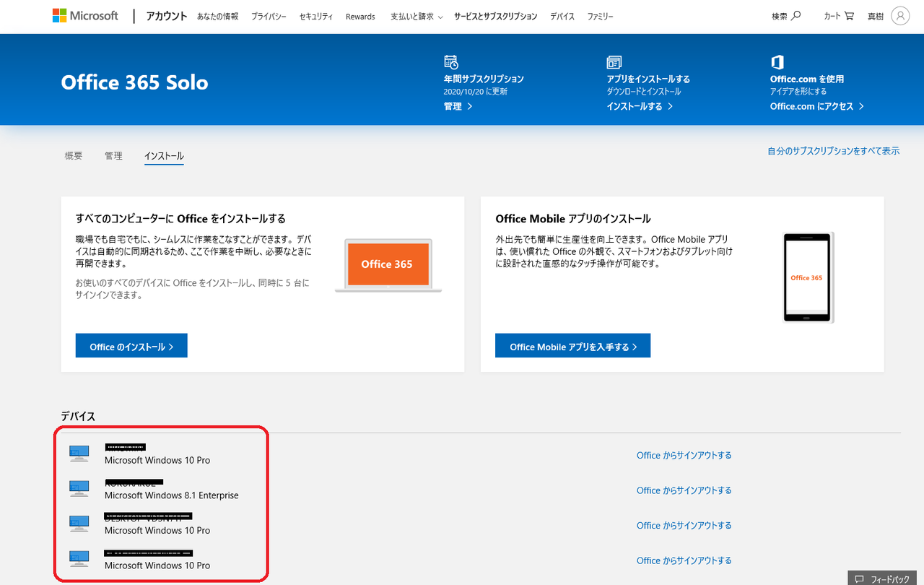This screenshot has height=585, width=924.
Task: Click the Windows 8.1 Enterprise device icon
Action: [79, 489]
